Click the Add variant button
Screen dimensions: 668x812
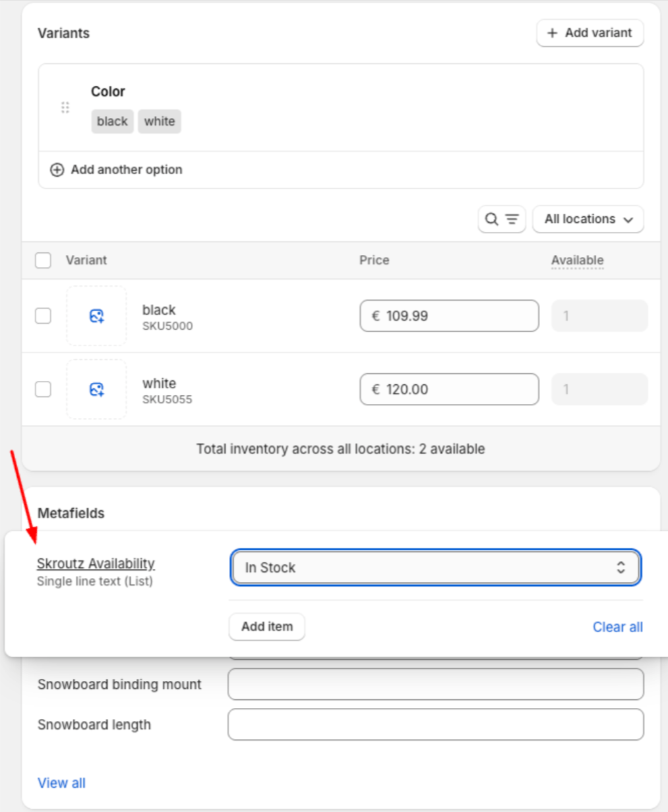tap(590, 33)
